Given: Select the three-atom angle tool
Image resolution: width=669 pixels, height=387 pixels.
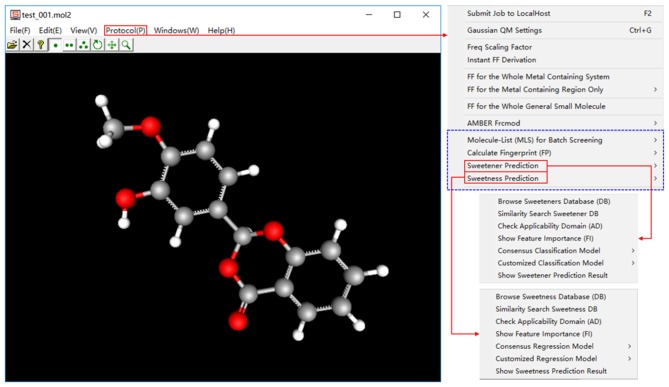Looking at the screenshot, I should click(83, 45).
